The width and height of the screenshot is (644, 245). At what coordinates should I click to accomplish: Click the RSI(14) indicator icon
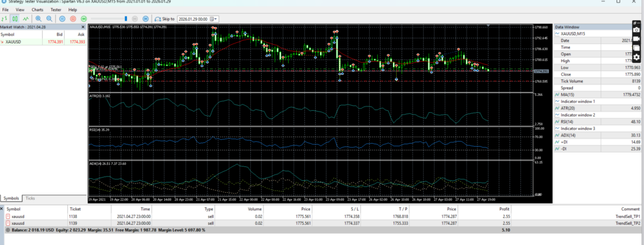(557, 122)
